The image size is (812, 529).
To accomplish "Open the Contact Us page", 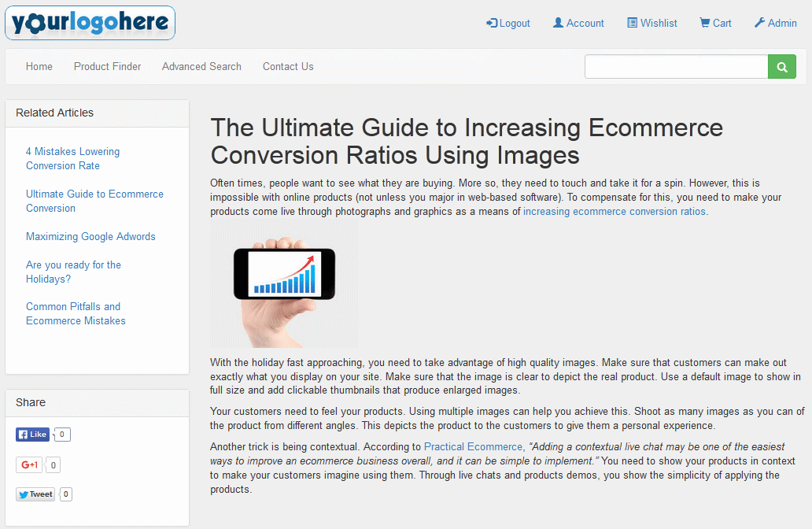I will [x=288, y=67].
